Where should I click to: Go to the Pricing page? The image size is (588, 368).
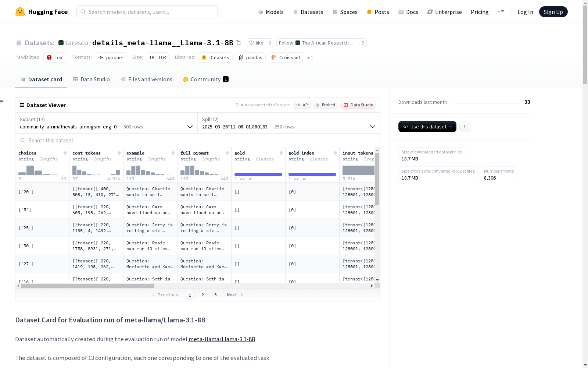[x=480, y=12]
